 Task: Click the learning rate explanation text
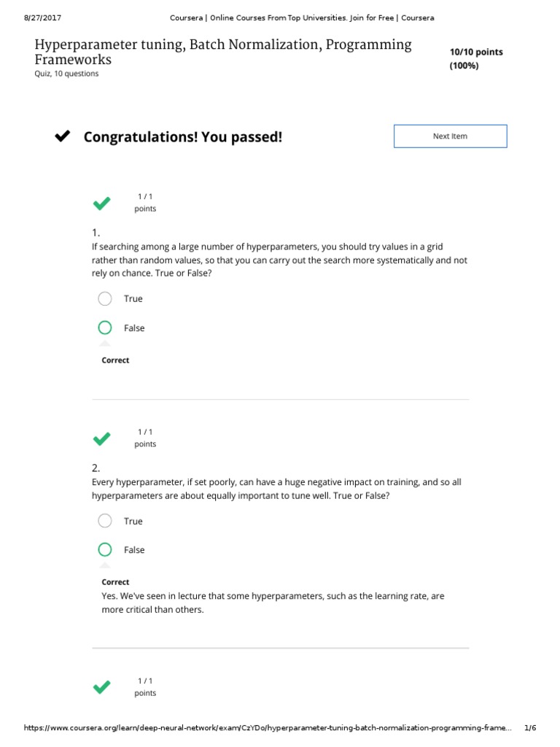pyautogui.click(x=273, y=603)
